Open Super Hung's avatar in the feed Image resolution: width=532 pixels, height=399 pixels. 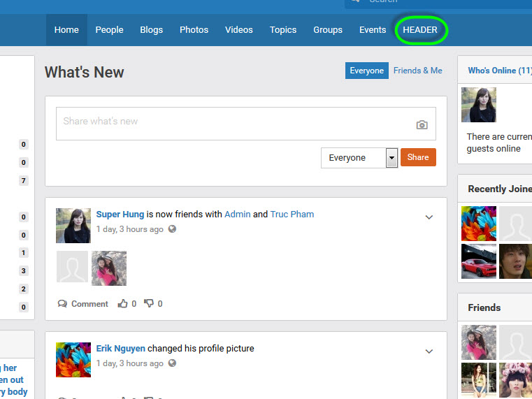pos(73,226)
